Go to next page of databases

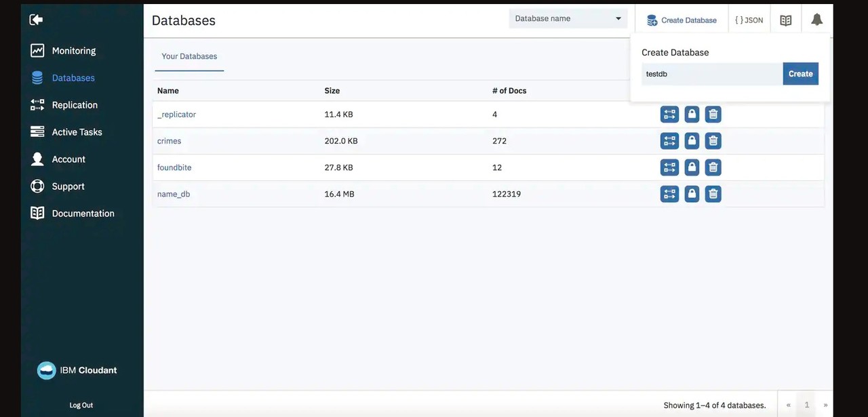pos(825,405)
